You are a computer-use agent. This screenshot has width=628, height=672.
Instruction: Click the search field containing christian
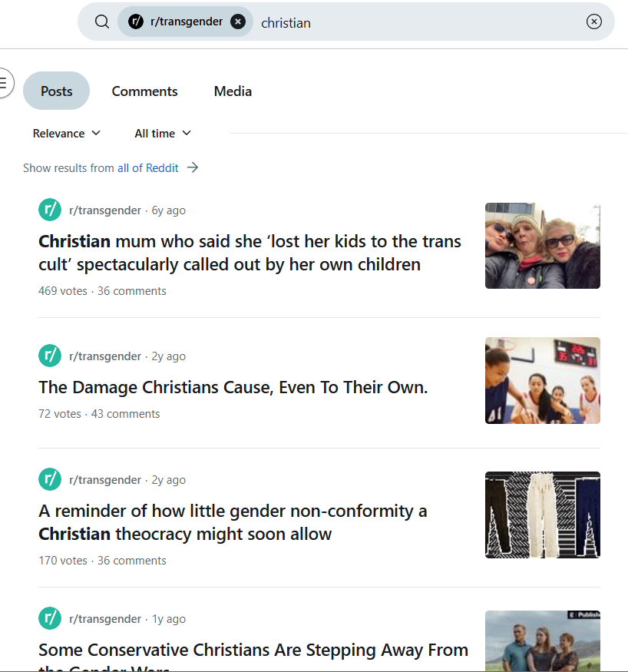click(x=415, y=22)
